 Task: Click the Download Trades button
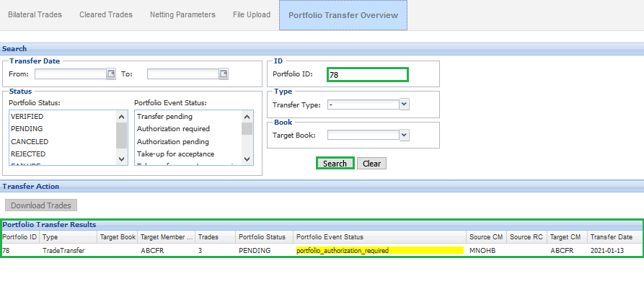point(41,205)
